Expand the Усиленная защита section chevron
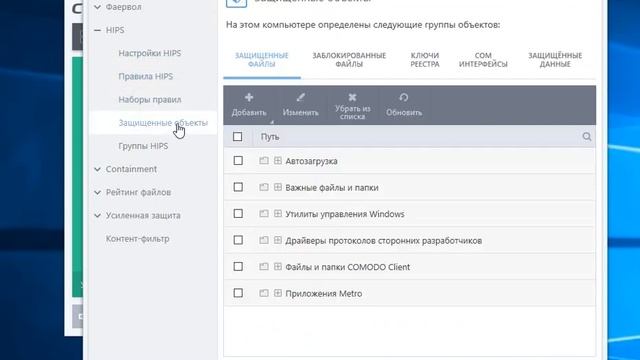This screenshot has height=360, width=640. pos(98,216)
